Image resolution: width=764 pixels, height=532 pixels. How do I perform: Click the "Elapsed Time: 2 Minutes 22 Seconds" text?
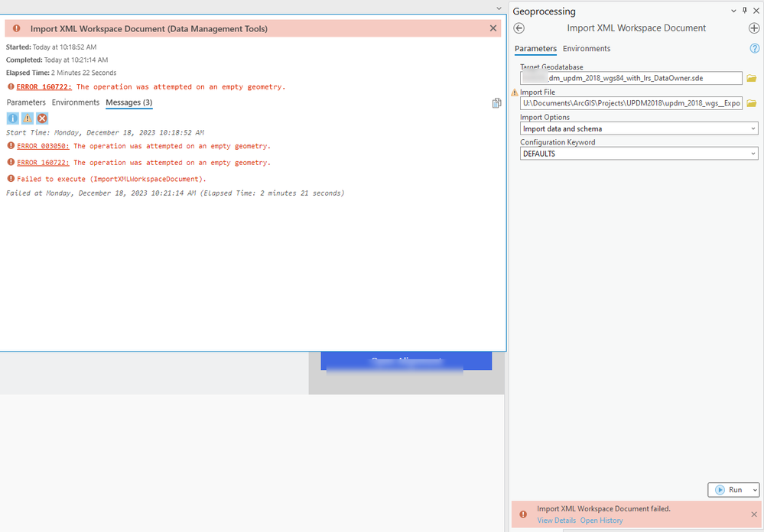[61, 73]
